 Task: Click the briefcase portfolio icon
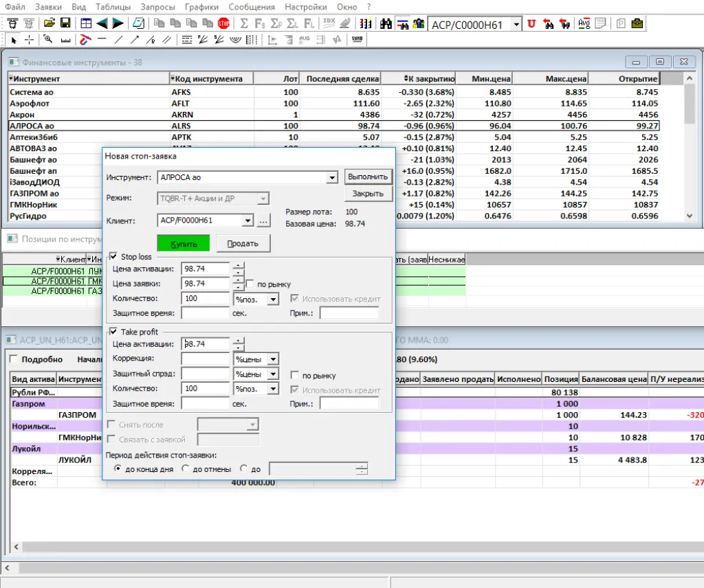(x=638, y=24)
